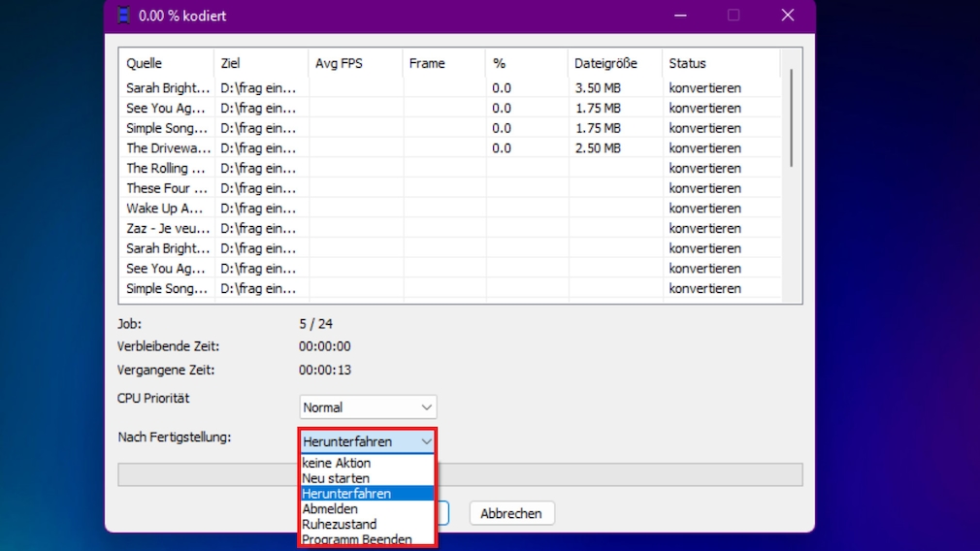Pick the highlighted 'Herunterfahren' list option
Screen dimensions: 980x551
(346, 494)
